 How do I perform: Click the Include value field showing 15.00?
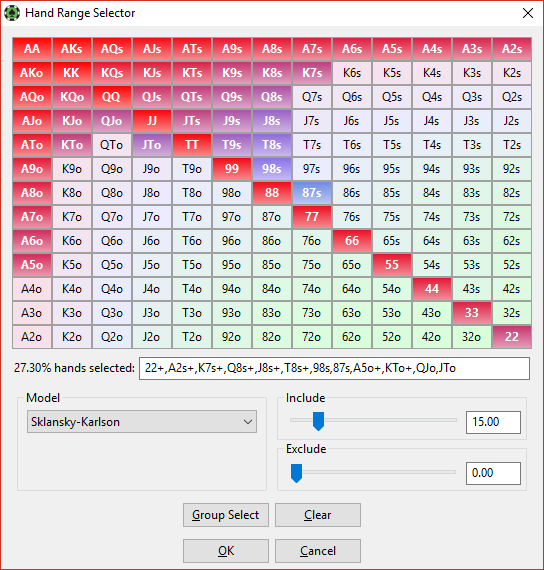493,422
